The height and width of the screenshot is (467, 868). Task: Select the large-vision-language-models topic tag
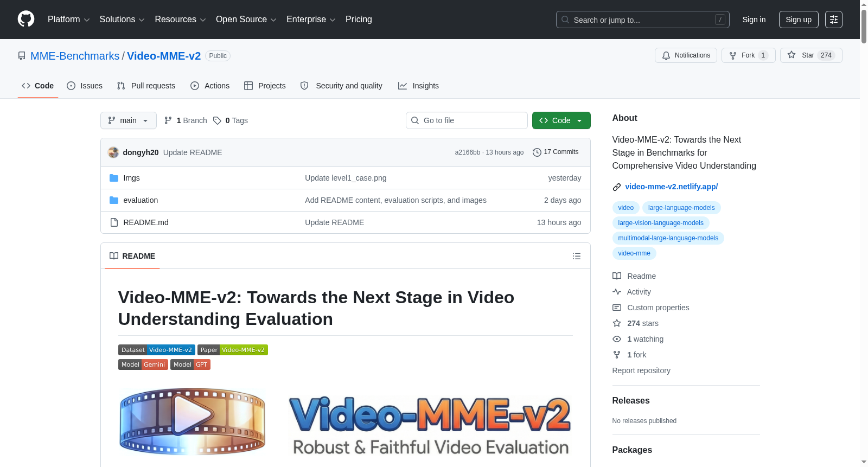click(x=661, y=223)
